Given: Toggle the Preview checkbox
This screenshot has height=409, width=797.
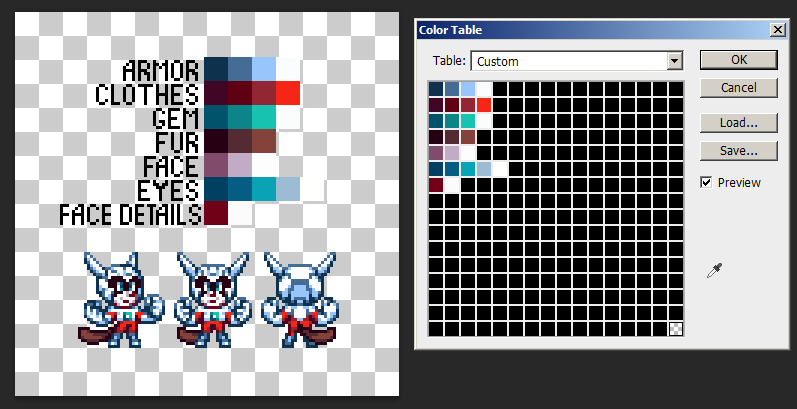Looking at the screenshot, I should (x=706, y=182).
